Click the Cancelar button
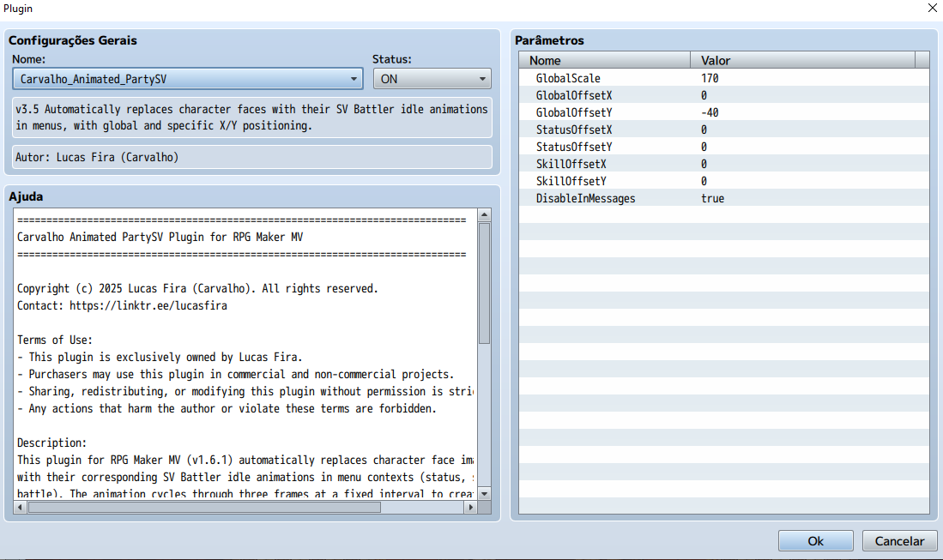This screenshot has width=943, height=560. pos(899,541)
